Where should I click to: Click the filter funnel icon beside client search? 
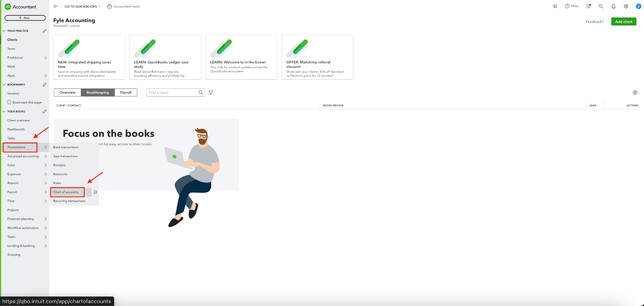(x=211, y=93)
